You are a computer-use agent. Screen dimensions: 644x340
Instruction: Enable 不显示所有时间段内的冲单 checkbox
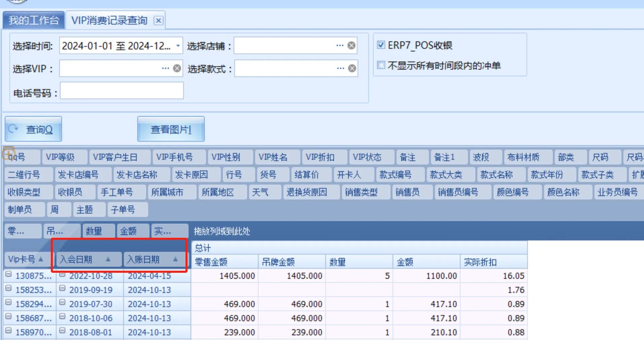[381, 65]
